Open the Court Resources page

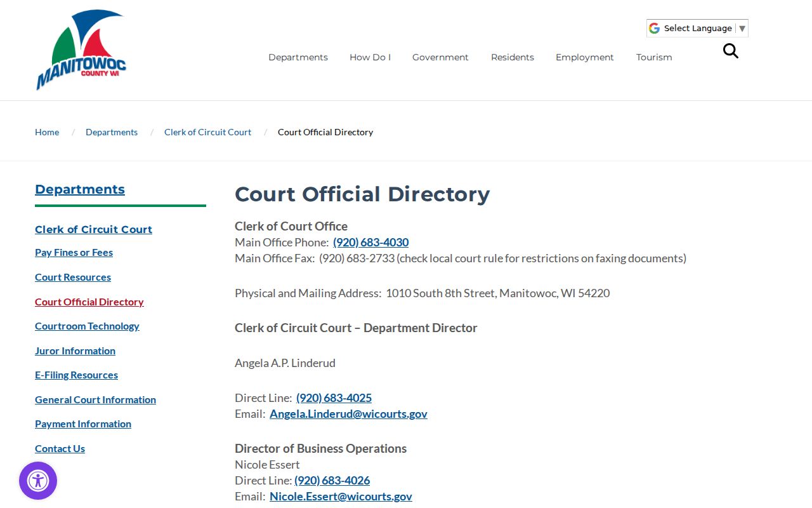click(73, 277)
